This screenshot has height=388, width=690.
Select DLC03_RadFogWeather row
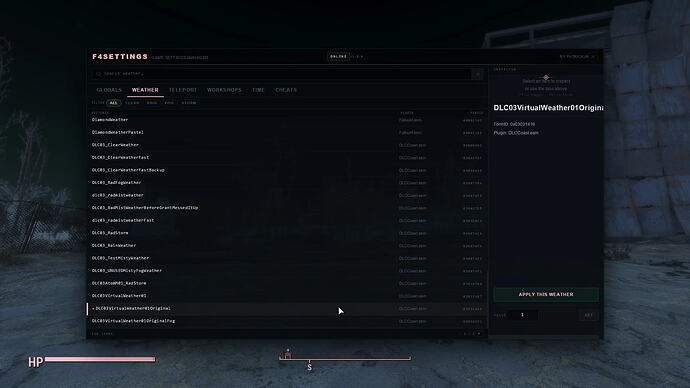287,183
